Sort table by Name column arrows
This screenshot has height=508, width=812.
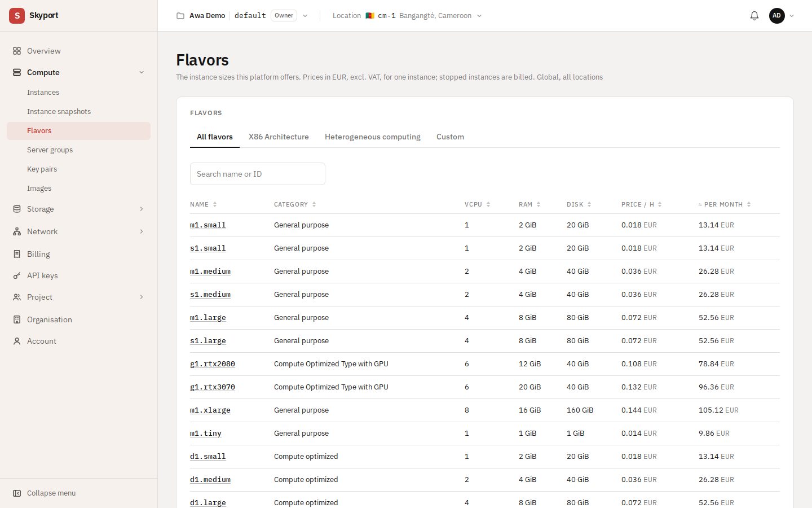(215, 204)
